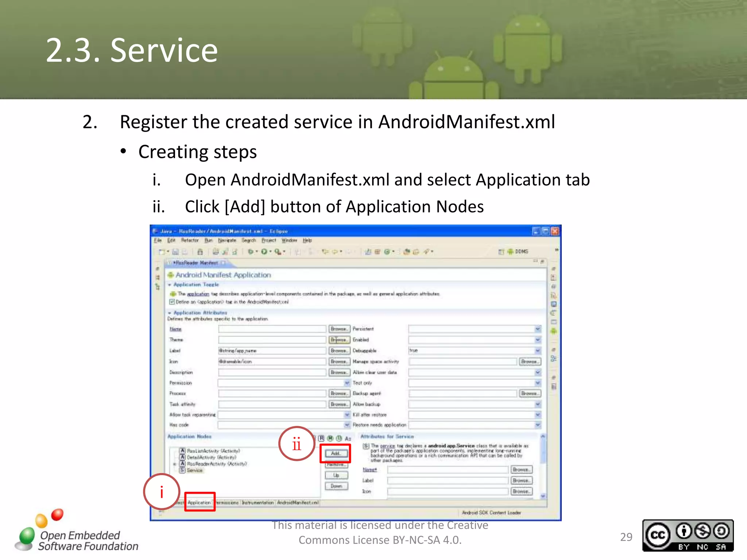Click the lock toolbar icon
The width and height of the screenshot is (747, 560).
click(x=200, y=252)
